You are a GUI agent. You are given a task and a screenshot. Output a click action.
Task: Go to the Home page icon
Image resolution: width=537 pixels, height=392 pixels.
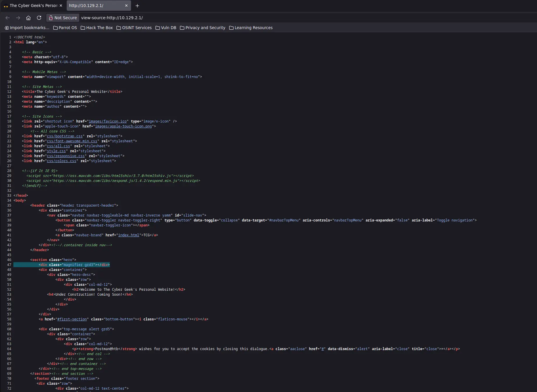point(28,18)
